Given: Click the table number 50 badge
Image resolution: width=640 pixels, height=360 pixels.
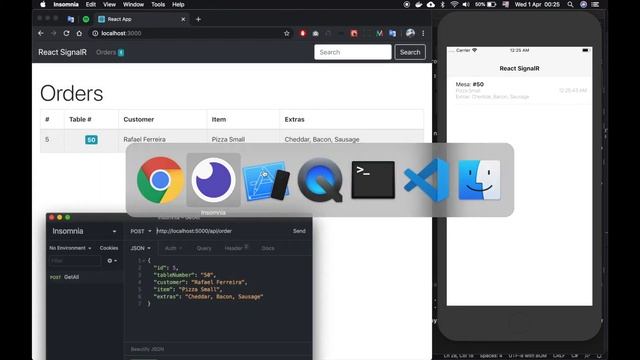Looking at the screenshot, I should [91, 140].
